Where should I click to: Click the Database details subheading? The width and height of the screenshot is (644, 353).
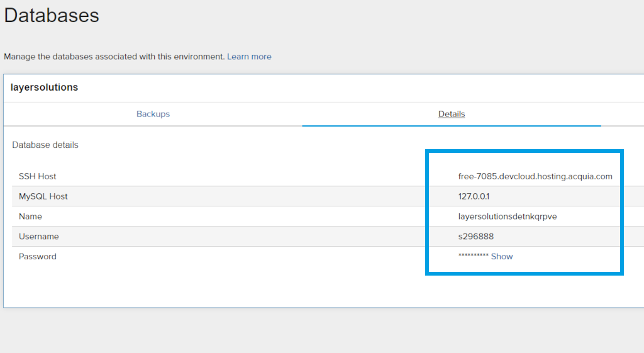point(45,145)
